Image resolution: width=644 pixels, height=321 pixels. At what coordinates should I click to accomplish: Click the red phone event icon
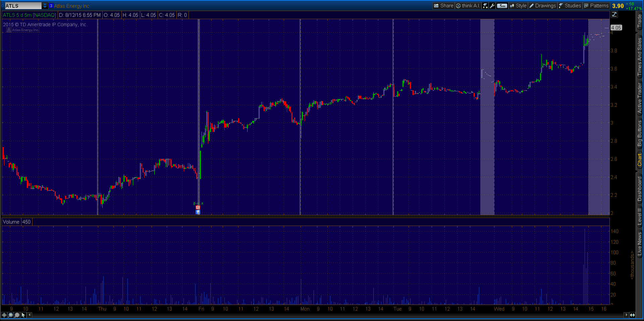tap(198, 208)
